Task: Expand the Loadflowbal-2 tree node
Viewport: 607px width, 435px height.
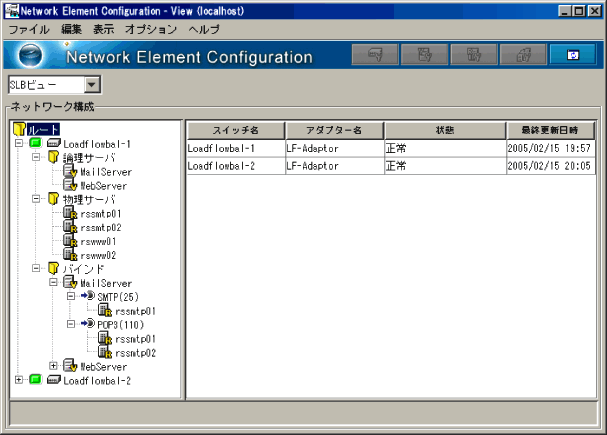Action: coord(19,381)
